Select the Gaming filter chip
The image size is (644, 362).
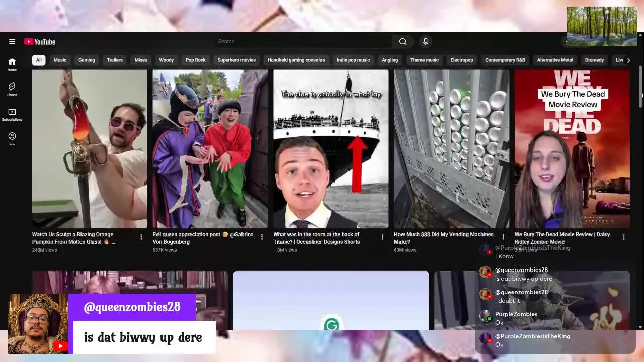(x=87, y=60)
